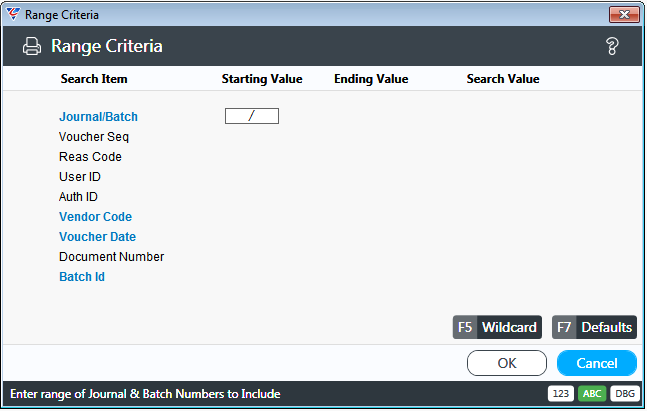The height and width of the screenshot is (411, 647).
Task: Select the Batch Id search item
Action: click(x=82, y=276)
